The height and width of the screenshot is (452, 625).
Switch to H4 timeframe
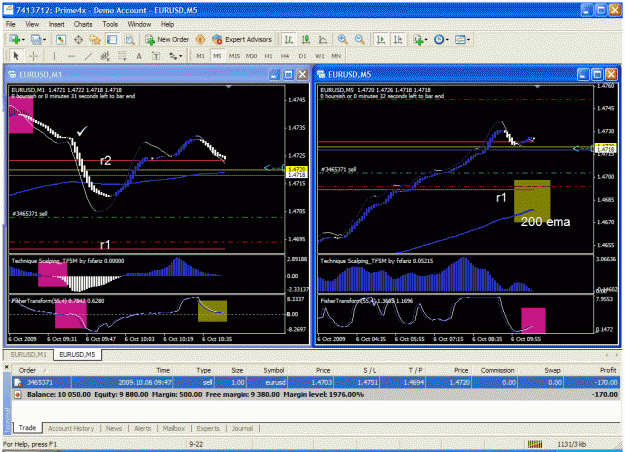pos(285,56)
